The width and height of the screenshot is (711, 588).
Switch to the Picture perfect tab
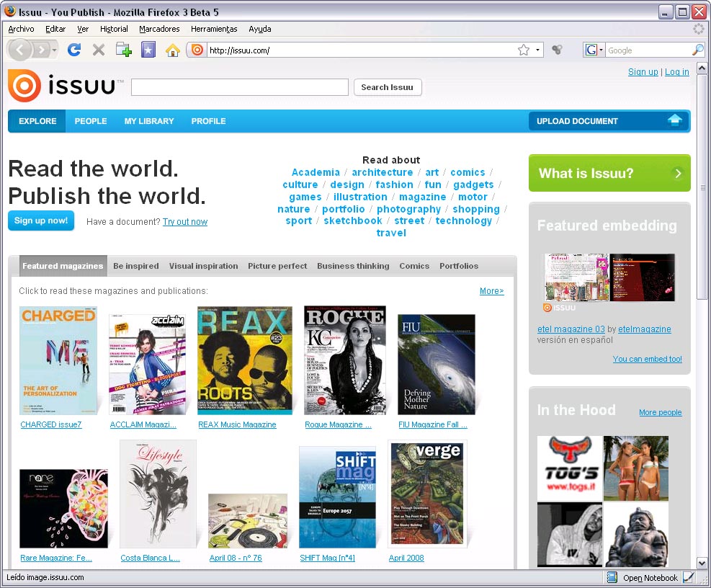click(x=277, y=266)
